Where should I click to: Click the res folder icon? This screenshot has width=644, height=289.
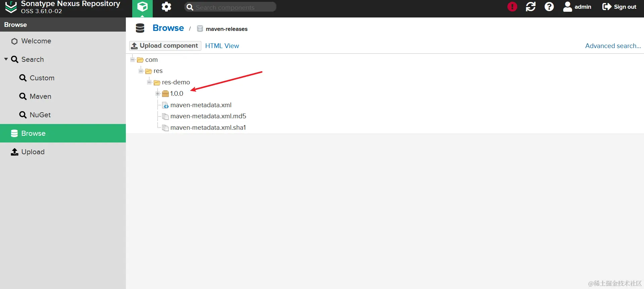point(149,71)
